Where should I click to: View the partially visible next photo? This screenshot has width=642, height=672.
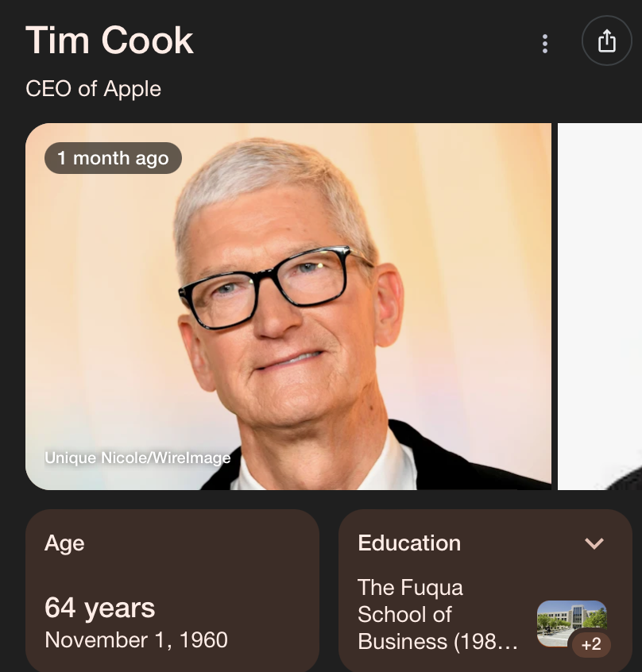pyautogui.click(x=600, y=307)
